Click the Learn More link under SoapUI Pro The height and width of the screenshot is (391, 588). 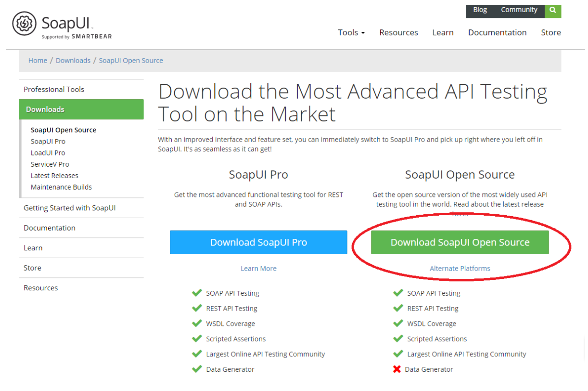pos(258,268)
